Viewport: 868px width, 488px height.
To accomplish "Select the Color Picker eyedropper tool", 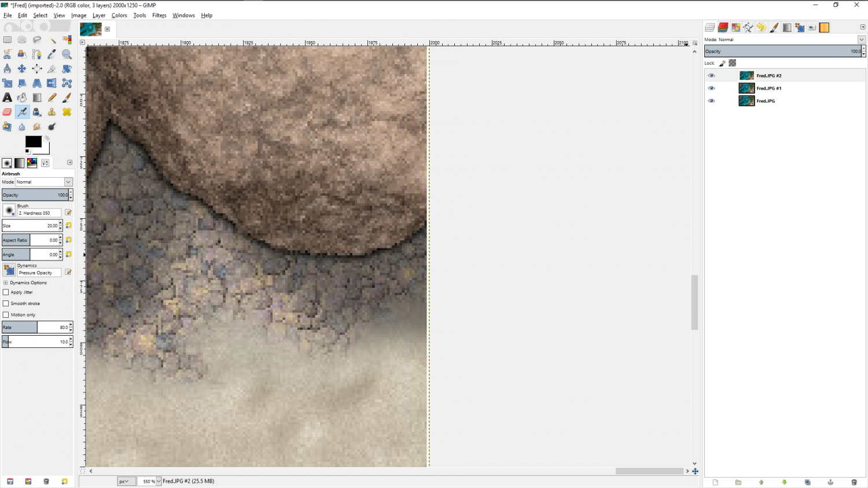I will pos(52,54).
